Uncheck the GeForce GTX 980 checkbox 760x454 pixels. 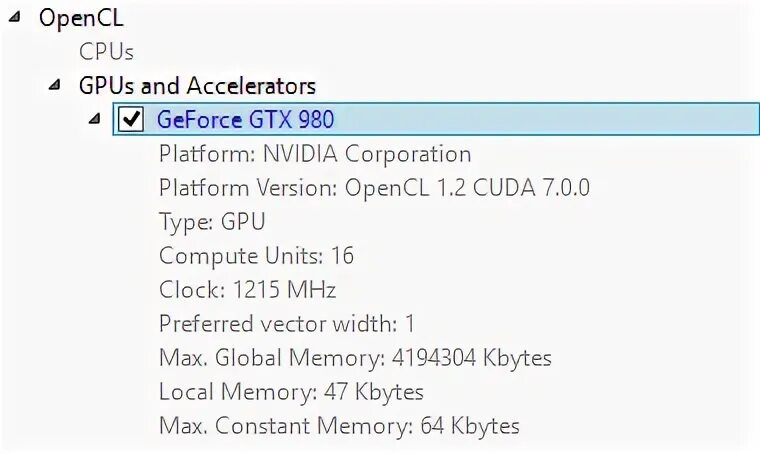point(131,120)
